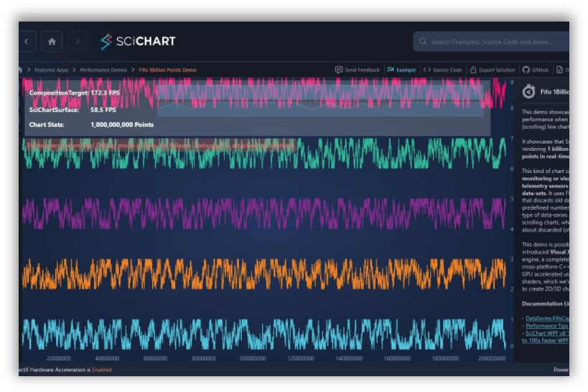Switch to the Example tab
The image size is (588, 392).
coord(401,70)
